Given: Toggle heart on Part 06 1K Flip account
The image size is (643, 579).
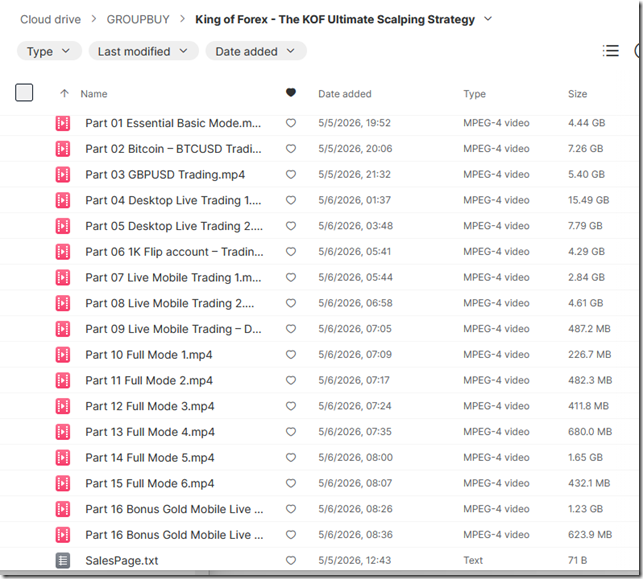Looking at the screenshot, I should (291, 252).
